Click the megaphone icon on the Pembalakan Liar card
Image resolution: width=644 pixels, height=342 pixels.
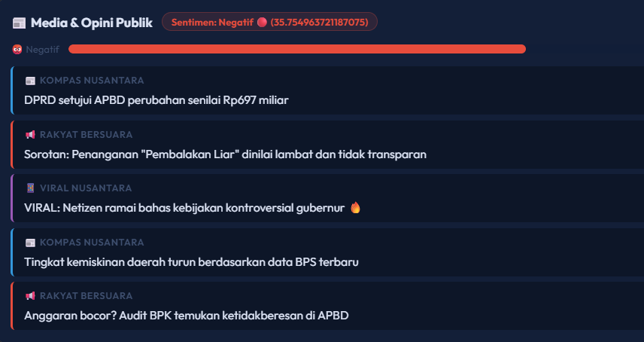30,135
